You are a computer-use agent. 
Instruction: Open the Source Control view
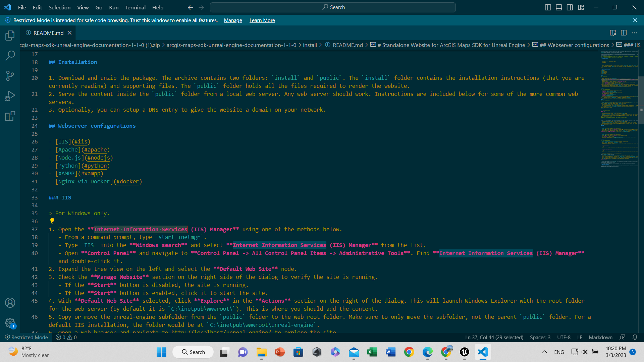pyautogui.click(x=10, y=76)
